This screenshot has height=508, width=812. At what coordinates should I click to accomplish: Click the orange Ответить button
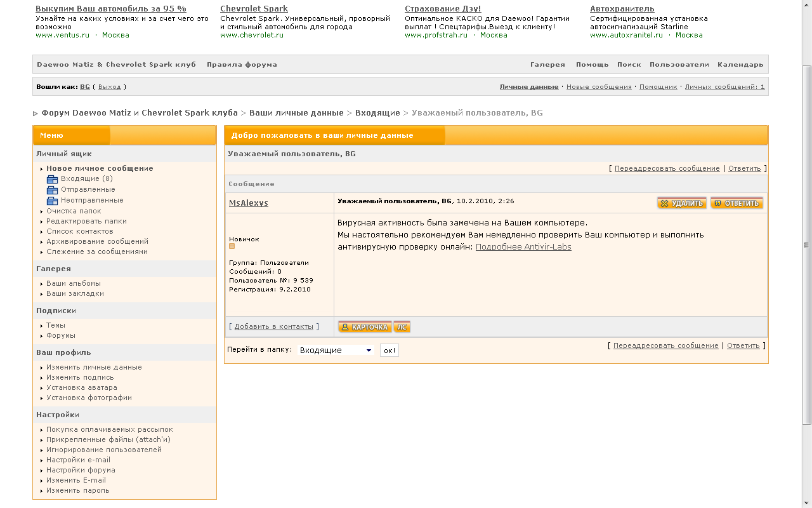pyautogui.click(x=737, y=203)
